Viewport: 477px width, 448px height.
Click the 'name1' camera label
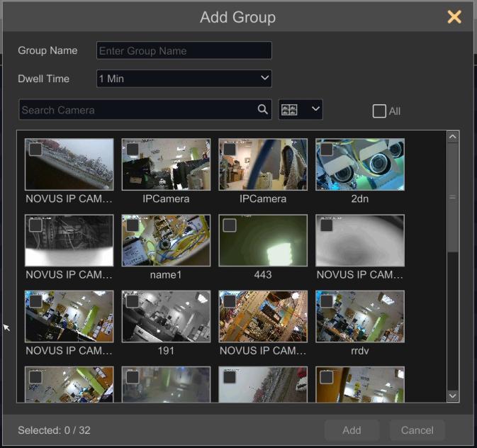[x=166, y=275]
